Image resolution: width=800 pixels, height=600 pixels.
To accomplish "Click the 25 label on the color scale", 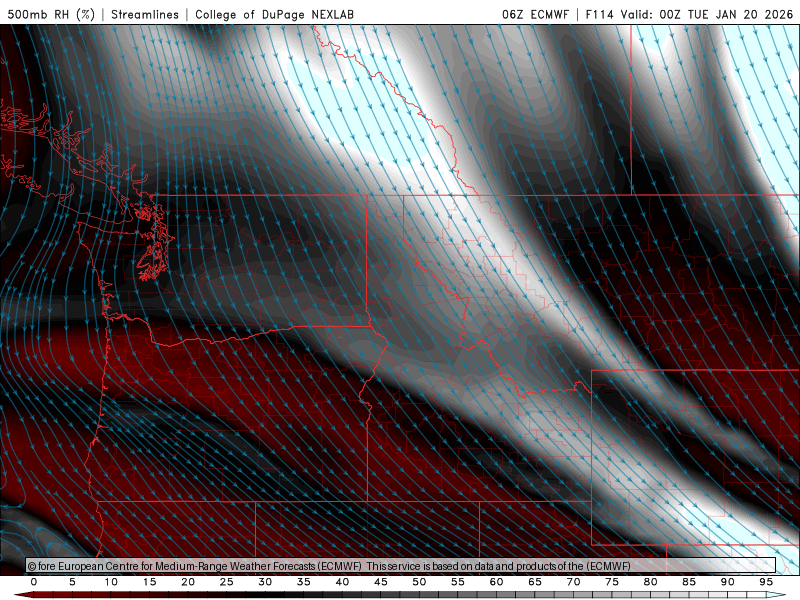I will pos(226,582).
